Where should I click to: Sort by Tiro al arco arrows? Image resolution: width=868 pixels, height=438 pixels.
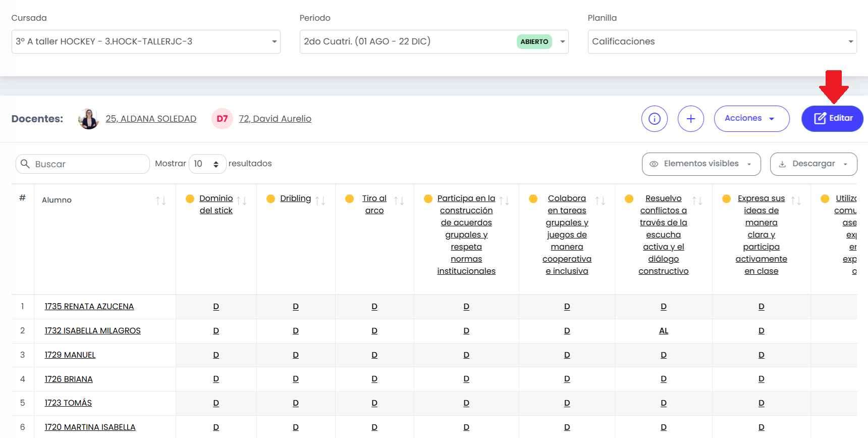(x=399, y=201)
